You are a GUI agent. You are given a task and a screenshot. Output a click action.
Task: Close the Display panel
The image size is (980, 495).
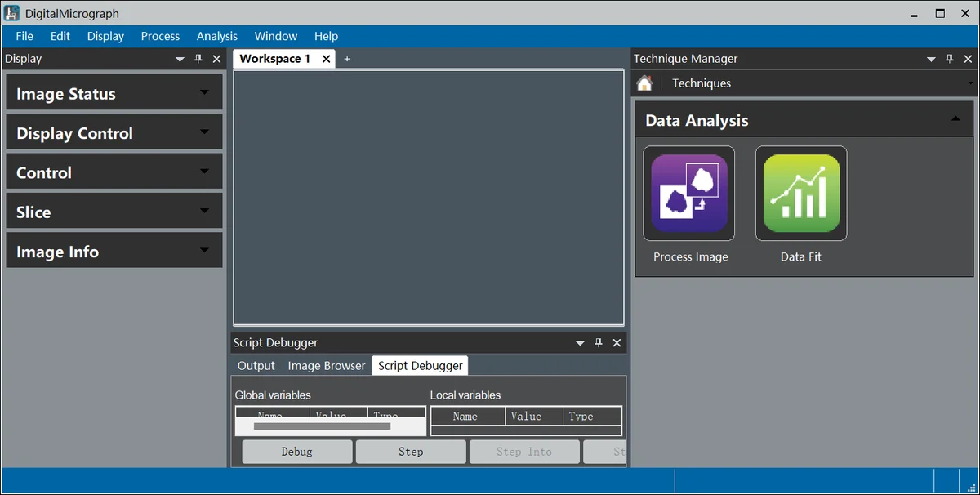click(x=216, y=59)
